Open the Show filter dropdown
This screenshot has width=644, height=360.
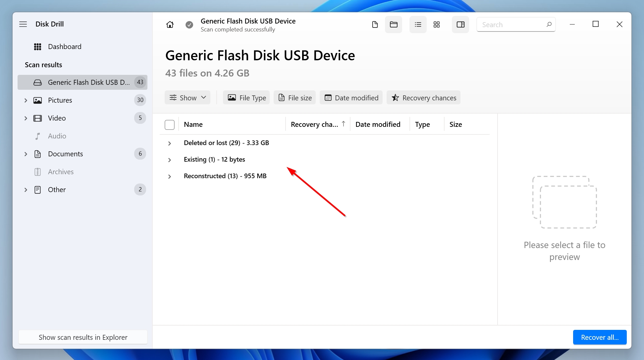tap(188, 98)
